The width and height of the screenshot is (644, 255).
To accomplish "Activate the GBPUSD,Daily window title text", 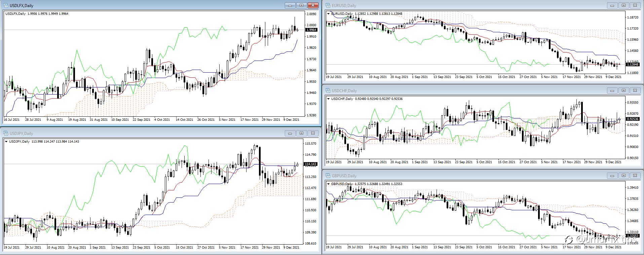I will pos(344,176).
